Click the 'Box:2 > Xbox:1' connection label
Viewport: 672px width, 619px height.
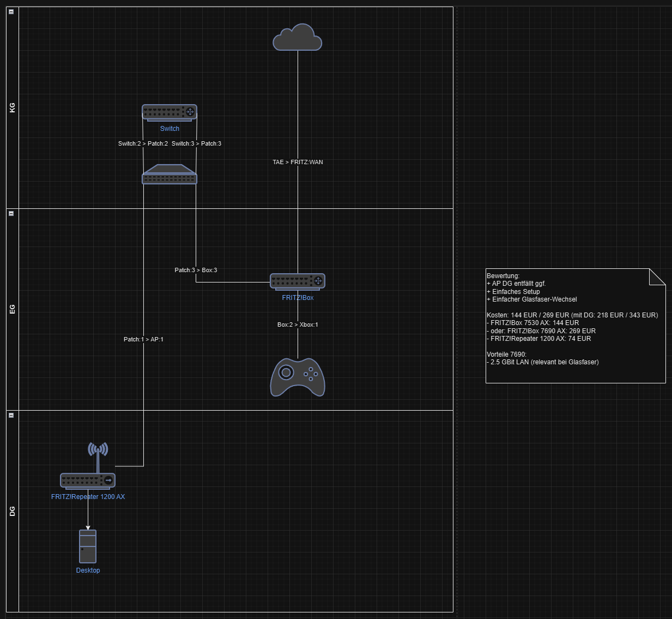point(298,324)
